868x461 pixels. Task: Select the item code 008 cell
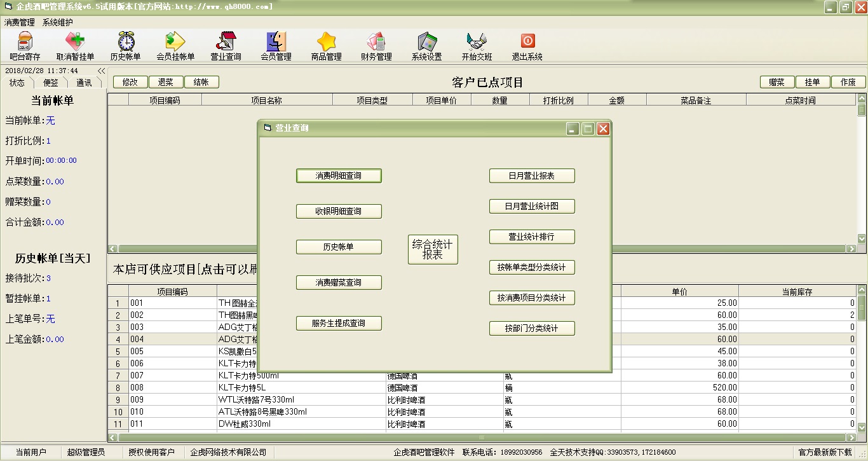coord(173,387)
